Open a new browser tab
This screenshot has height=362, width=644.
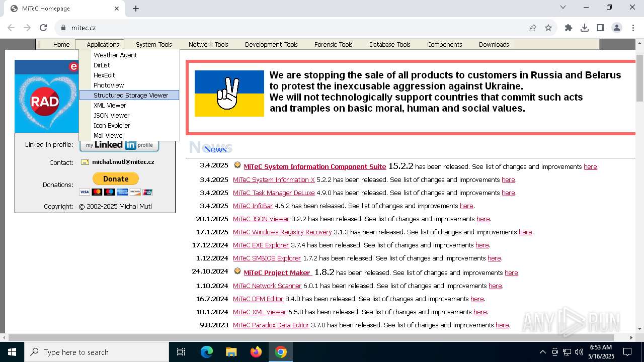[136, 9]
